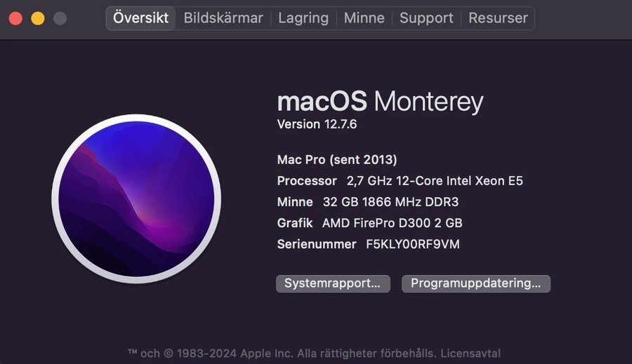The height and width of the screenshot is (364, 632).
Task: Select the Översikt tab
Action: [141, 18]
